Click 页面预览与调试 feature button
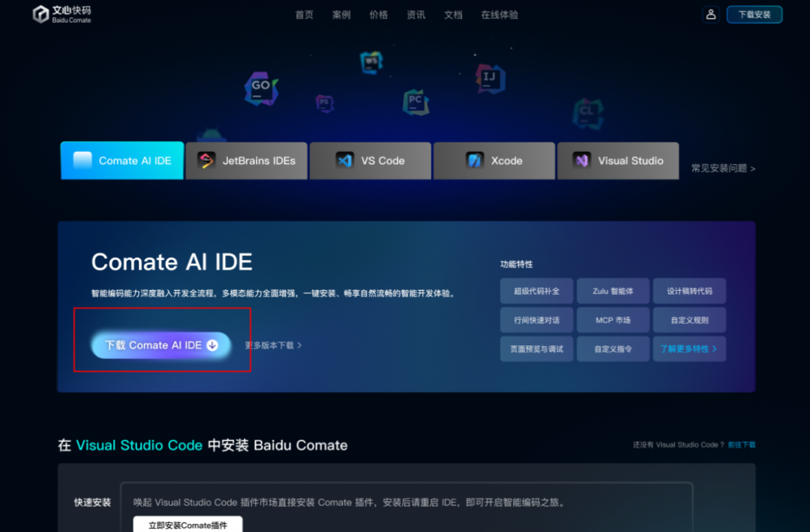This screenshot has width=810, height=532. pyautogui.click(x=537, y=349)
